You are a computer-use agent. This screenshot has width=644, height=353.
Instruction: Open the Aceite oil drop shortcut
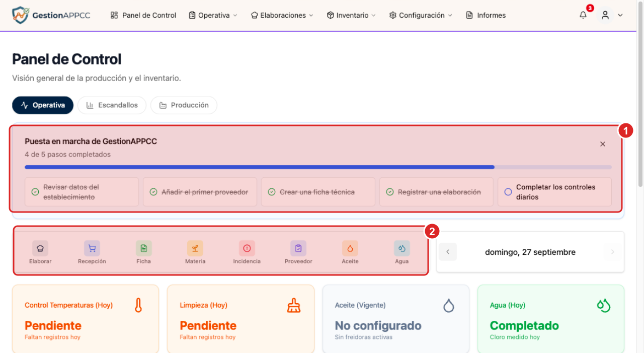pyautogui.click(x=350, y=248)
